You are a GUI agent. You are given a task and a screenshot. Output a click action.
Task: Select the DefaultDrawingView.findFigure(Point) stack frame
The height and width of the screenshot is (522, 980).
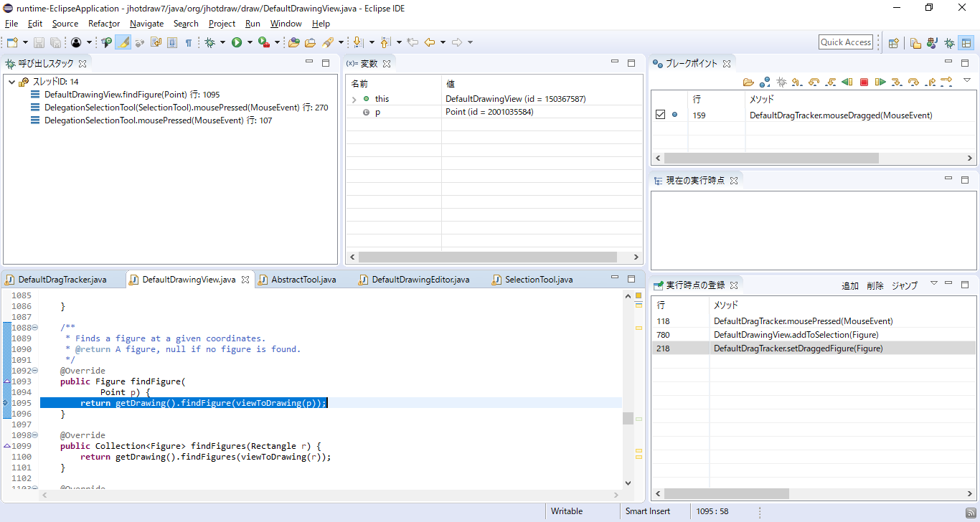tap(132, 95)
